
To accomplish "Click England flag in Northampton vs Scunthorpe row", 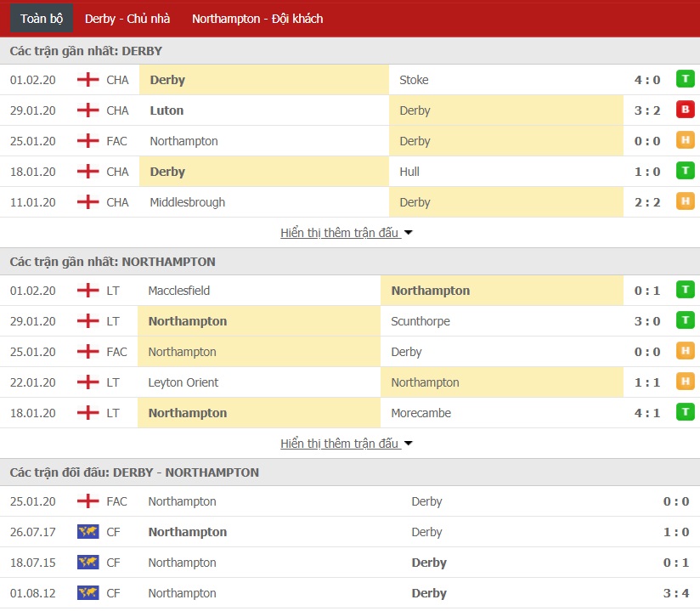I will click(88, 320).
